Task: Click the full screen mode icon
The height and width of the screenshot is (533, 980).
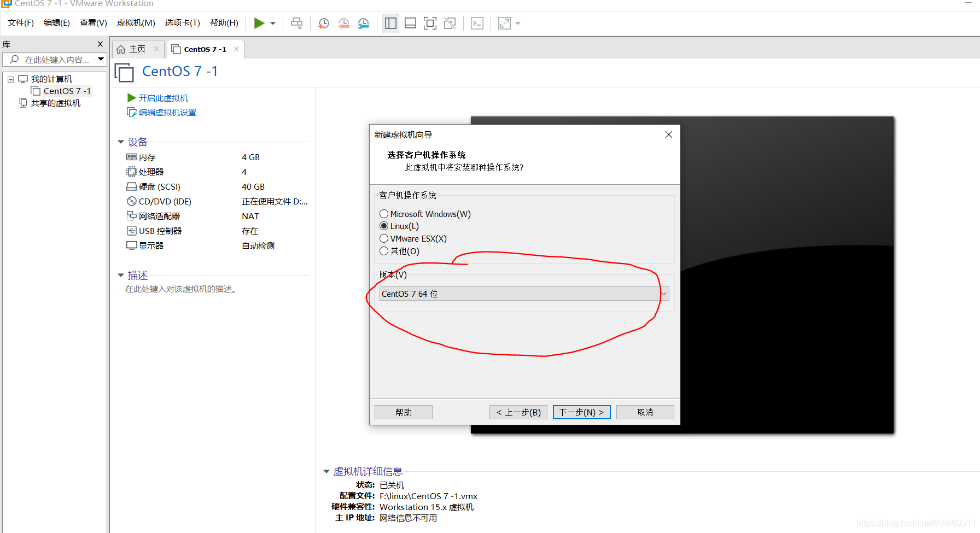Action: click(430, 23)
